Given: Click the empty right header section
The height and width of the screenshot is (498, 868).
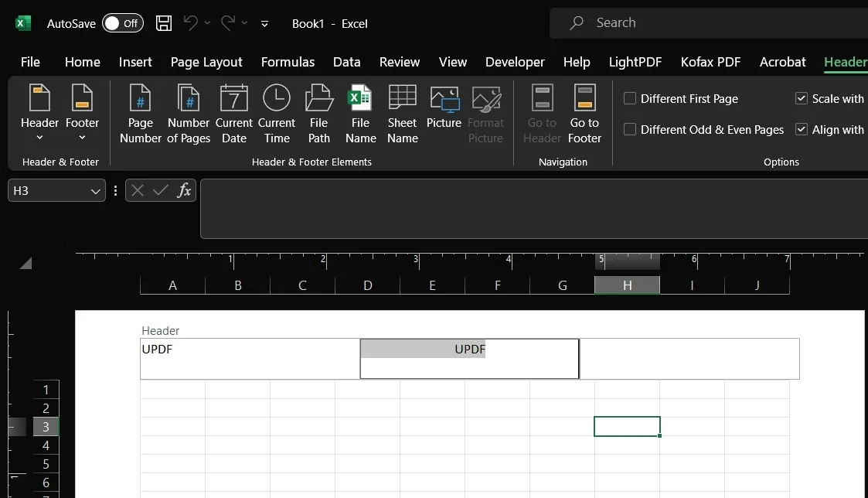Looking at the screenshot, I should 689,359.
